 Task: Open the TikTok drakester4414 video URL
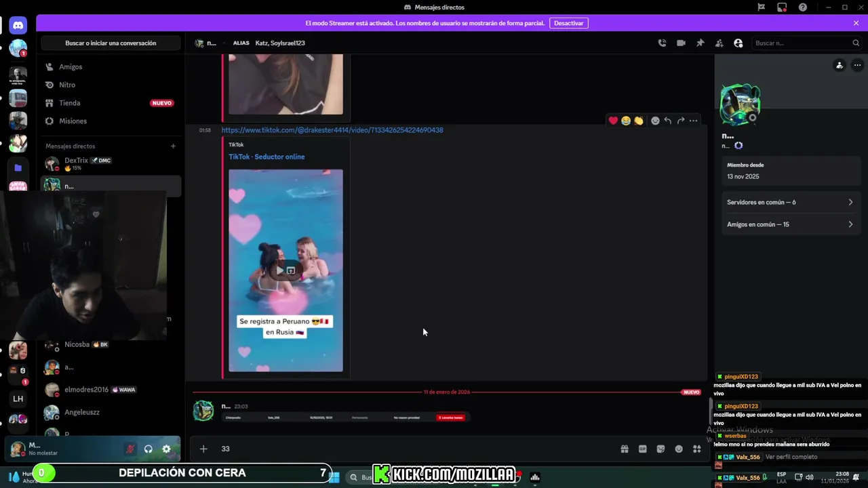point(332,130)
